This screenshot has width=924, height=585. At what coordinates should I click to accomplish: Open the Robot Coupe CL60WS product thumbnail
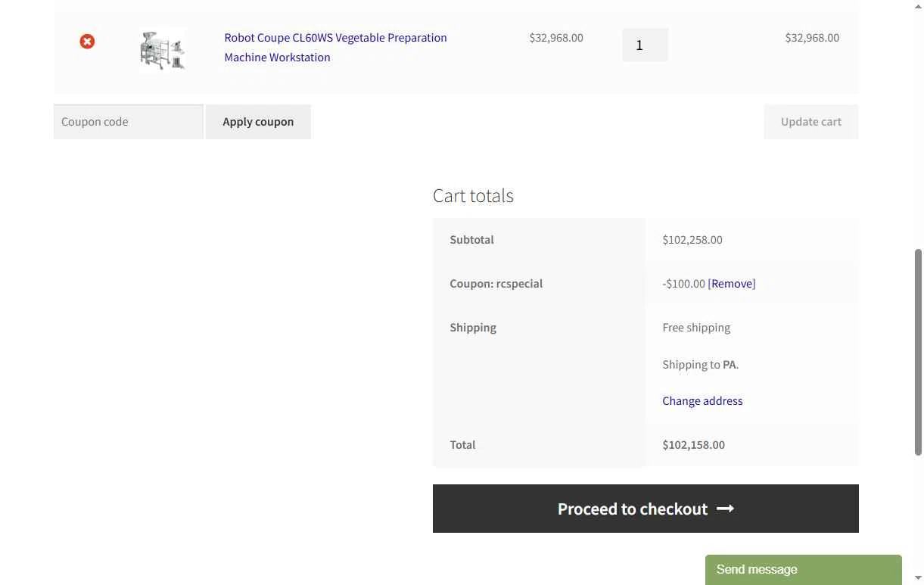tap(162, 49)
